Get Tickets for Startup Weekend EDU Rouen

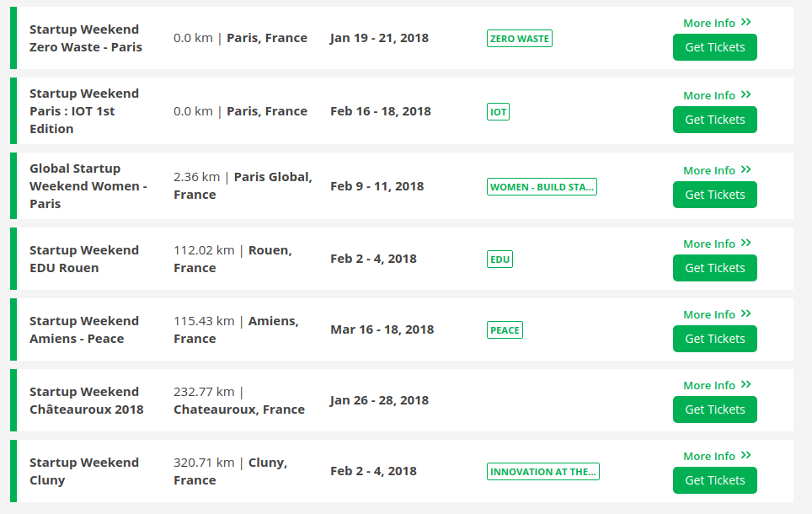tap(714, 268)
